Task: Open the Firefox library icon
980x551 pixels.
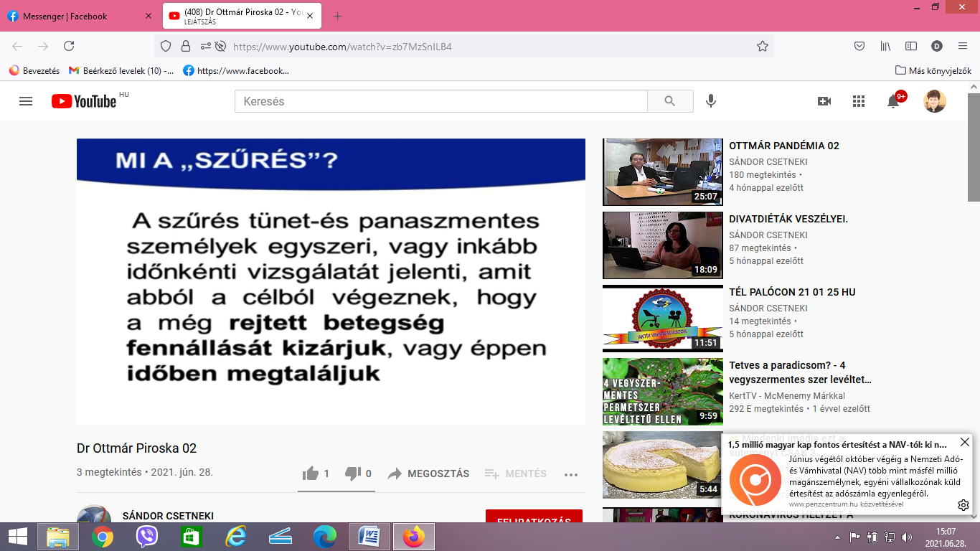Action: point(885,46)
